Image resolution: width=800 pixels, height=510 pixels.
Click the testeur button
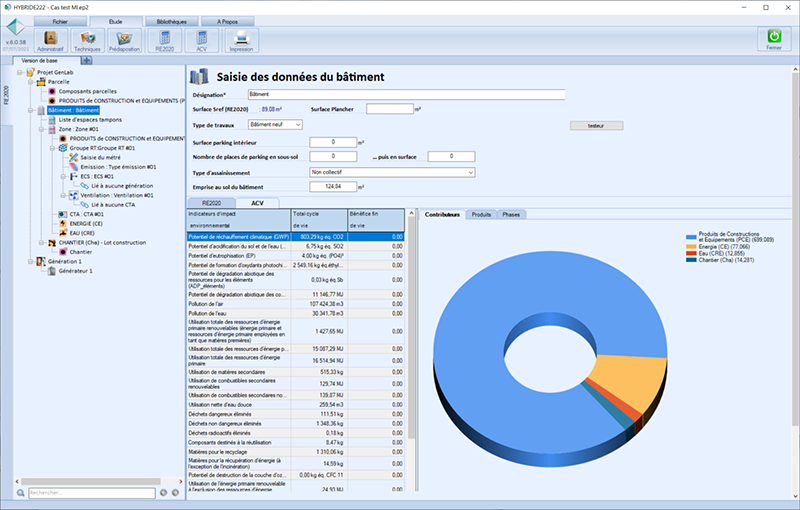pyautogui.click(x=596, y=125)
